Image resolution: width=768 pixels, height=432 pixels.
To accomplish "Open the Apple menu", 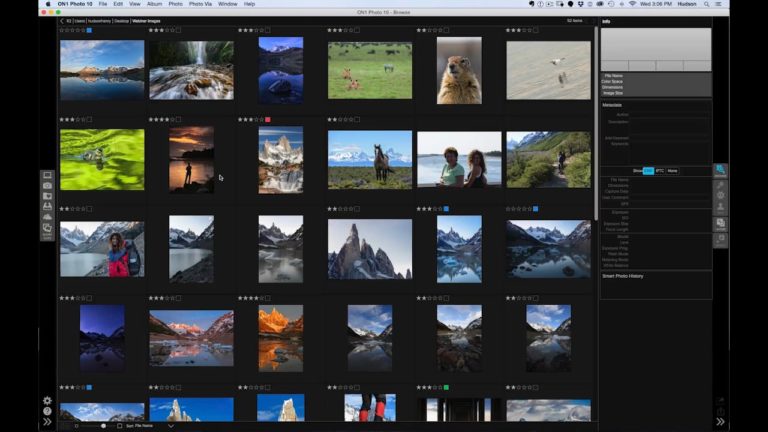I will (48, 4).
